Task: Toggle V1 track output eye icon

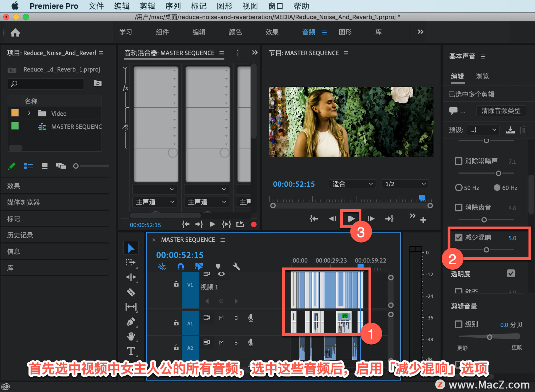Action: coord(221,274)
